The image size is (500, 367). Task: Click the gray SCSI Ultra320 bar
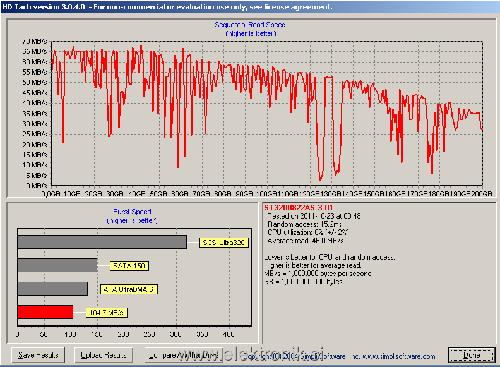point(102,242)
